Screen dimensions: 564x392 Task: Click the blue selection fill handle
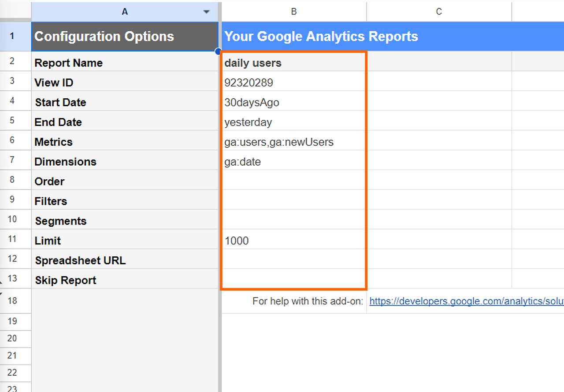pyautogui.click(x=218, y=52)
